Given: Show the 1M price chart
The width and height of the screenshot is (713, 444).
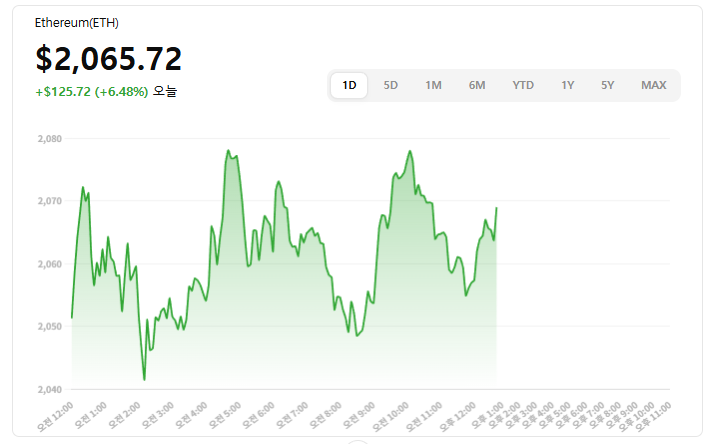Looking at the screenshot, I should tap(433, 85).
